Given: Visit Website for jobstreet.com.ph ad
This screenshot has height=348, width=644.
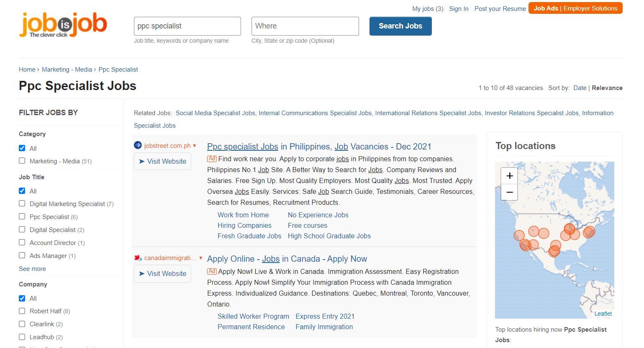Looking at the screenshot, I should pos(162,161).
